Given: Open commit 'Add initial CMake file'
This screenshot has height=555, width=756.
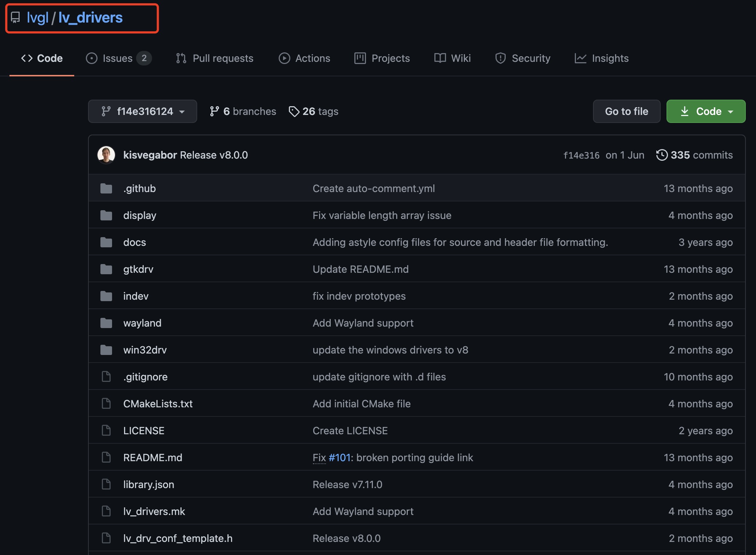Looking at the screenshot, I should [362, 404].
